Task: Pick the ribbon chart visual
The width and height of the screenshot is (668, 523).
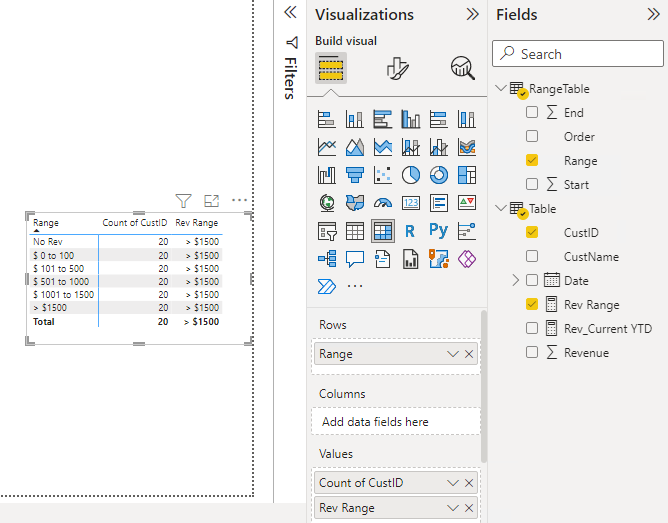Action: click(467, 147)
